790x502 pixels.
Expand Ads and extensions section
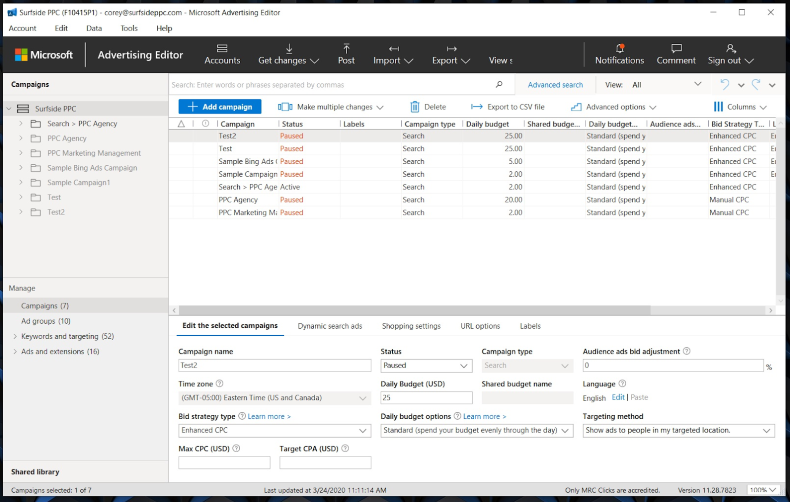[15, 351]
